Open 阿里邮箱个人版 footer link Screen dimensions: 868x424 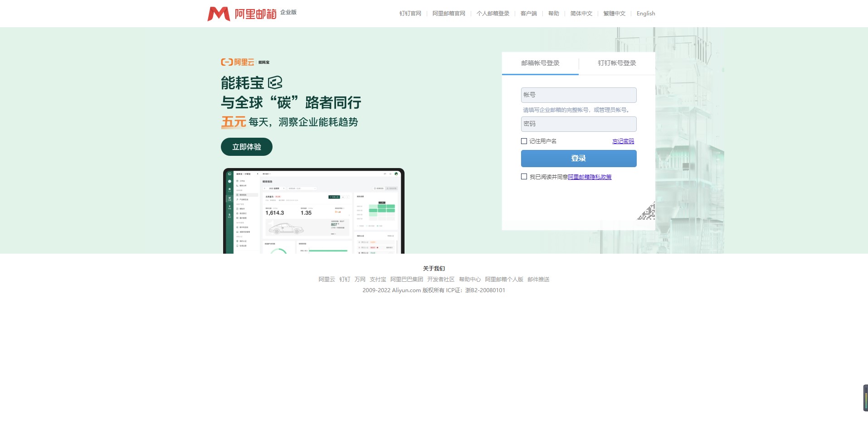pos(504,279)
